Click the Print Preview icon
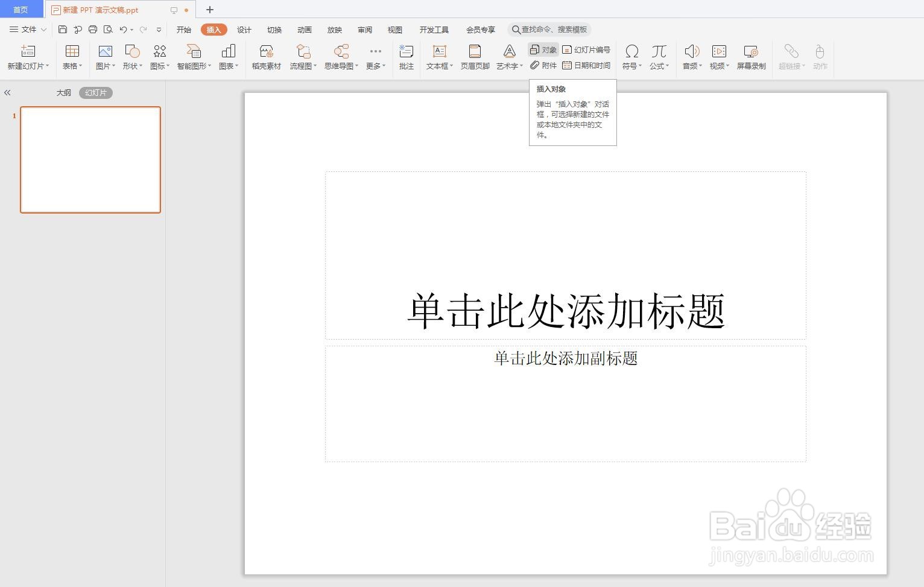Screen dimensions: 924x587 pos(108,29)
